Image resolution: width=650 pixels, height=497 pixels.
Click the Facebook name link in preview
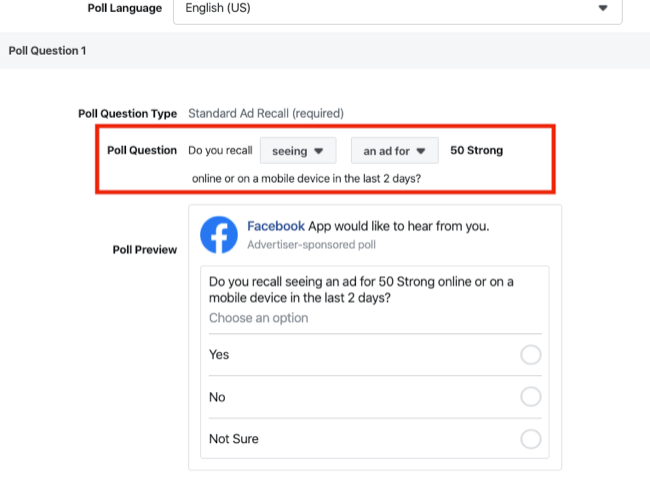tap(275, 226)
